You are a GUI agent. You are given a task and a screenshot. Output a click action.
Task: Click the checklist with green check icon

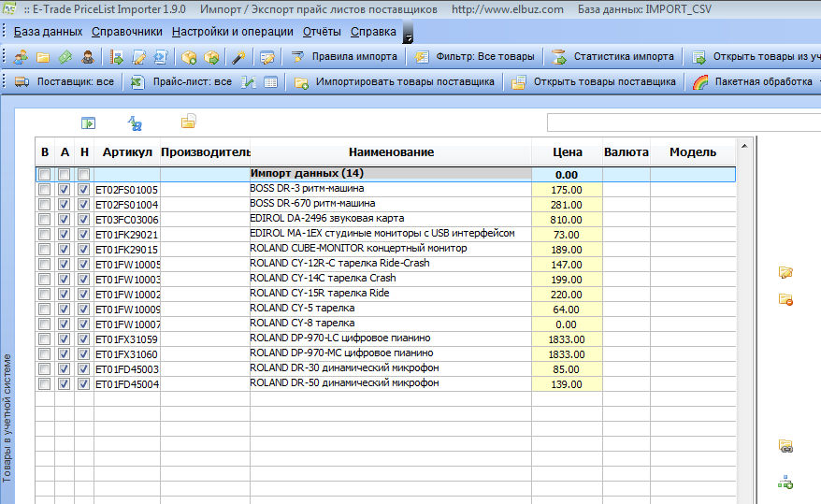click(249, 81)
